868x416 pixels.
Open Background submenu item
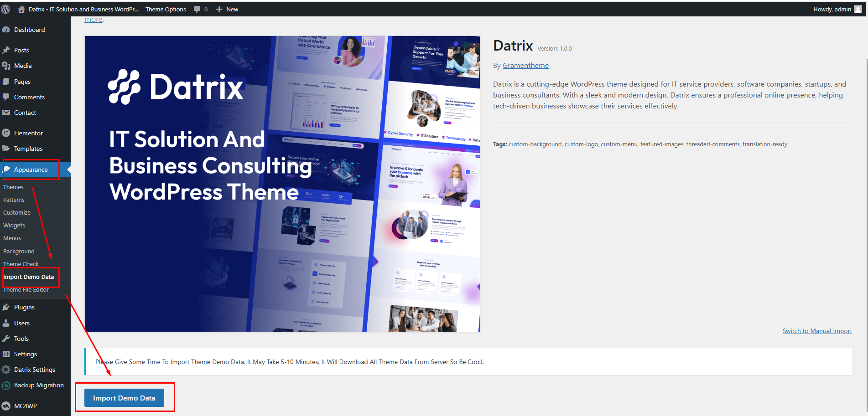click(x=19, y=251)
